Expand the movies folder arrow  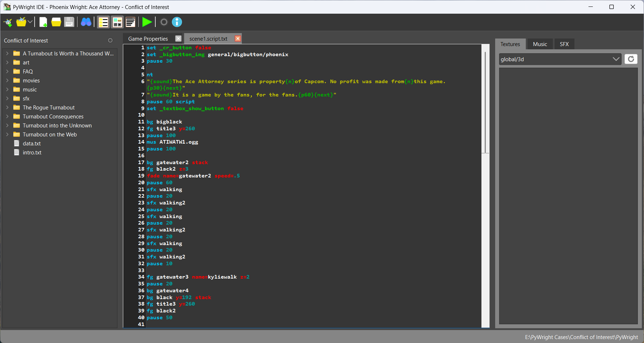(7, 80)
